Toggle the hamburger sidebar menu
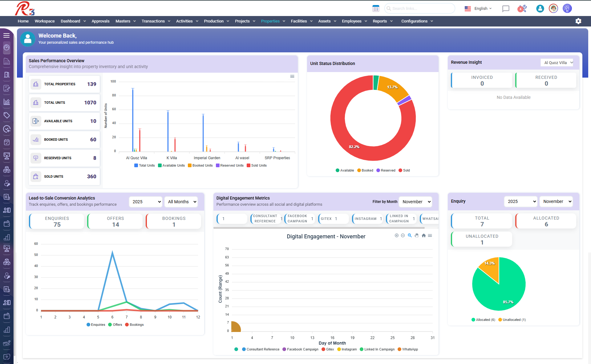 (x=6, y=35)
